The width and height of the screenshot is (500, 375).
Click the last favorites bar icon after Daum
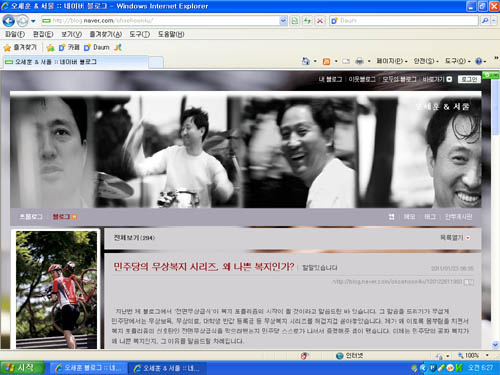[x=118, y=48]
